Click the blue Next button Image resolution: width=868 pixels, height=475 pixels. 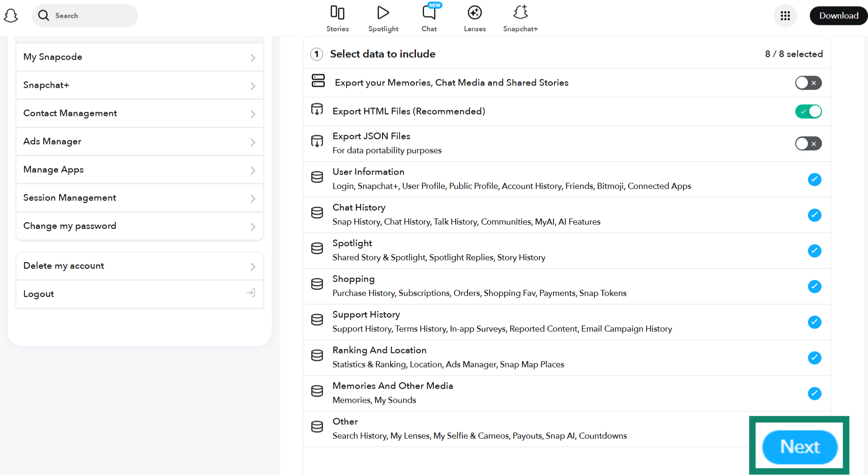799,447
